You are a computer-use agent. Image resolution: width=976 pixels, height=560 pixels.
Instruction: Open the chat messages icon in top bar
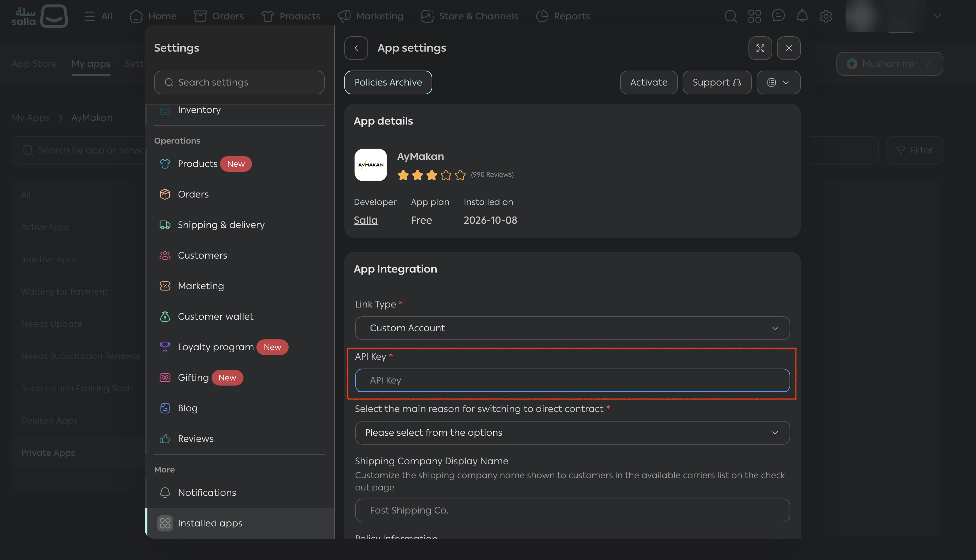click(x=778, y=16)
